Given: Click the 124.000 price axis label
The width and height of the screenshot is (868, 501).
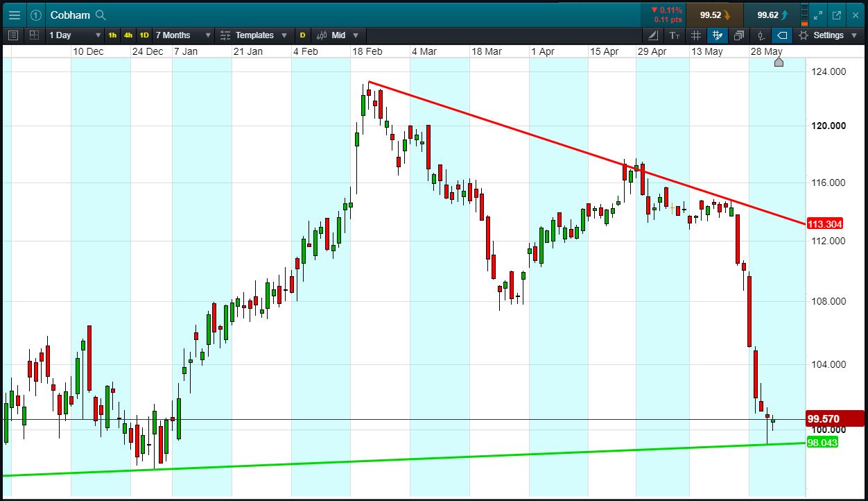Looking at the screenshot, I should [828, 71].
